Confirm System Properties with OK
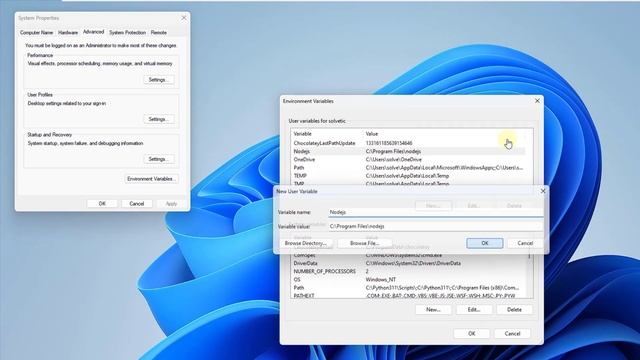The image size is (640, 360). pos(102,203)
